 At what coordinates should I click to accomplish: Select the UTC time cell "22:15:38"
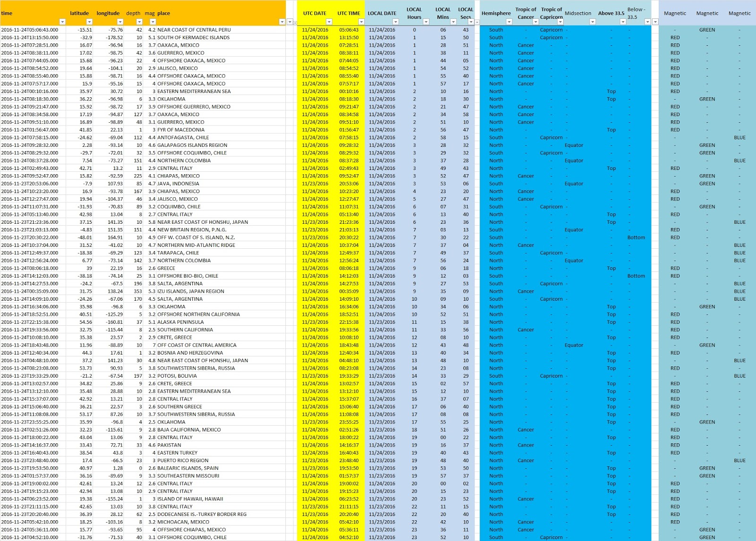click(x=349, y=322)
